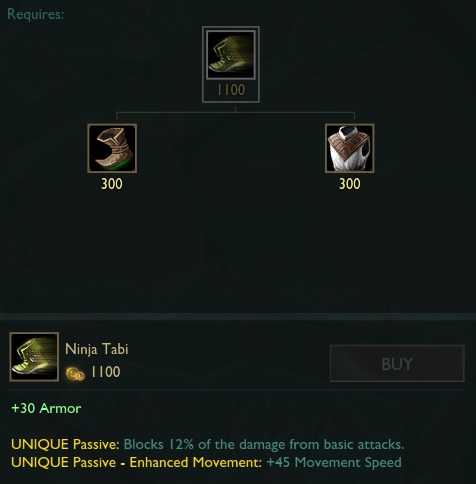The height and width of the screenshot is (484, 476).
Task: Click the 1100 price in details panel
Action: click(106, 372)
